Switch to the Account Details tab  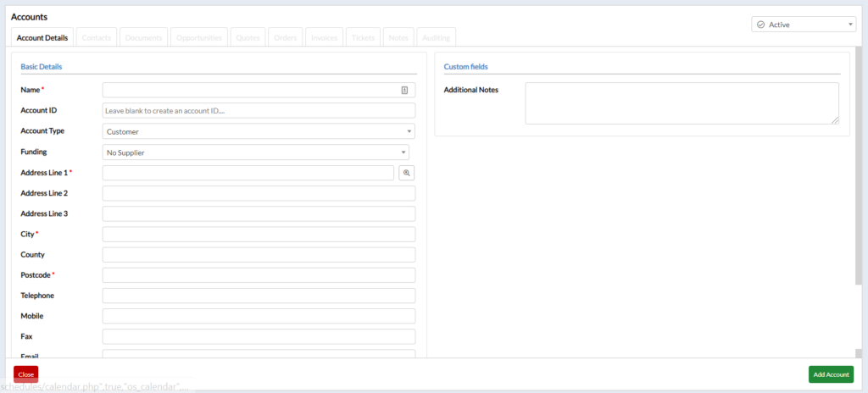42,38
